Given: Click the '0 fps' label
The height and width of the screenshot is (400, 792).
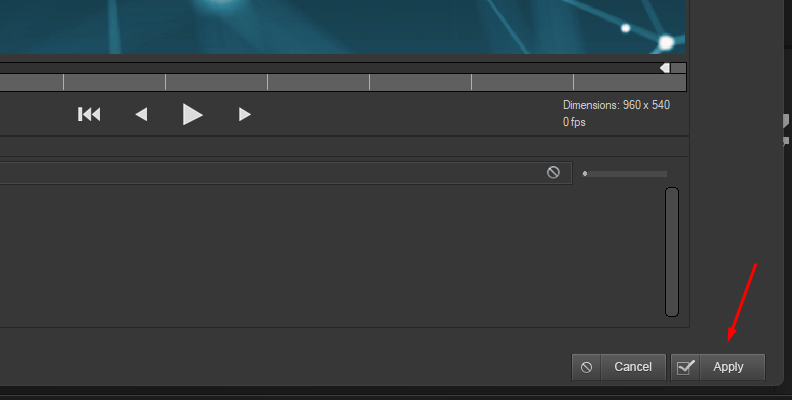Looking at the screenshot, I should coord(574,122).
